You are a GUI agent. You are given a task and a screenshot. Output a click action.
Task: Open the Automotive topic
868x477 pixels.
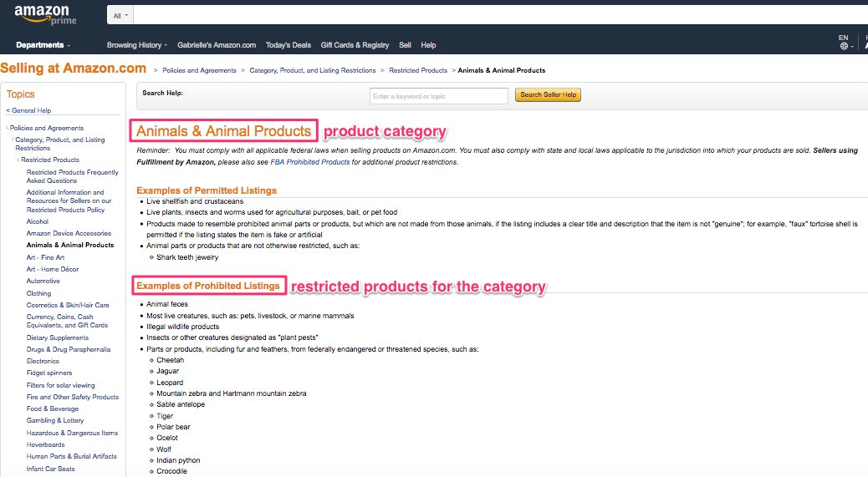tap(43, 282)
